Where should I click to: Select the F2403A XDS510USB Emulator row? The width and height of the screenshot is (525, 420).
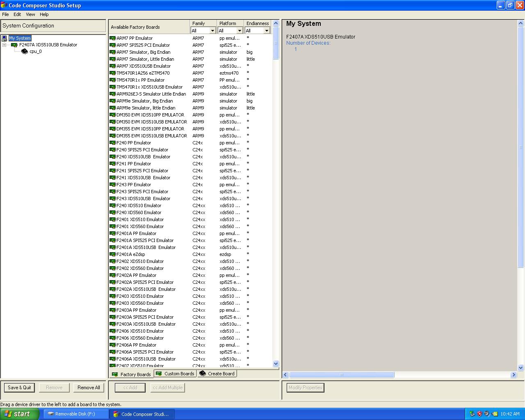(x=190, y=324)
